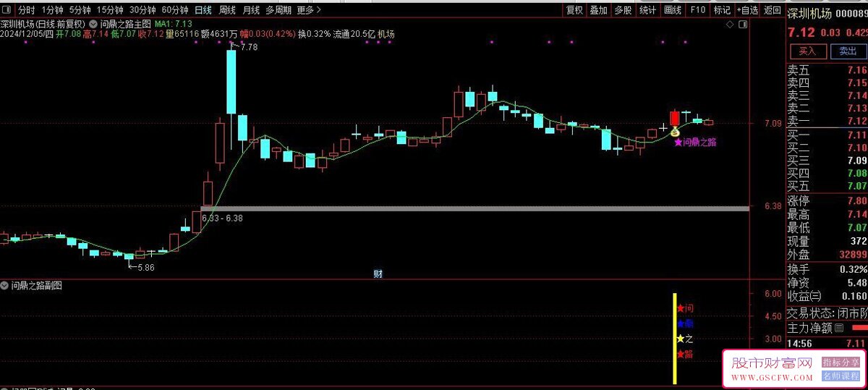868x390 pixels.
Task: Click the 换手 0.32% row in side panel
Action: pos(827,269)
